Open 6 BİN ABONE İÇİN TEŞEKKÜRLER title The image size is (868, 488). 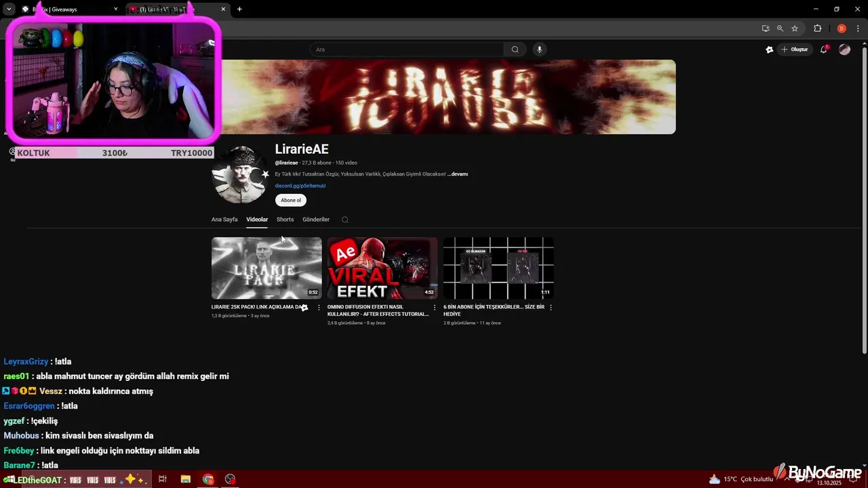click(494, 310)
